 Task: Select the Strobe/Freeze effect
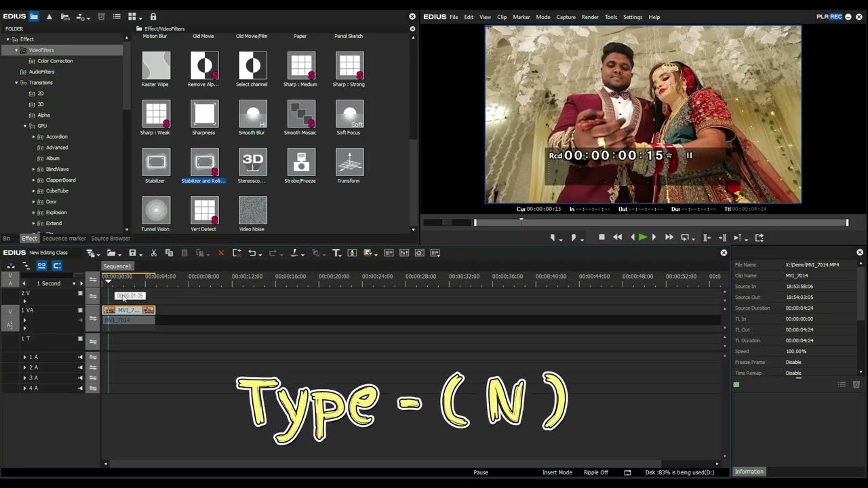[301, 162]
